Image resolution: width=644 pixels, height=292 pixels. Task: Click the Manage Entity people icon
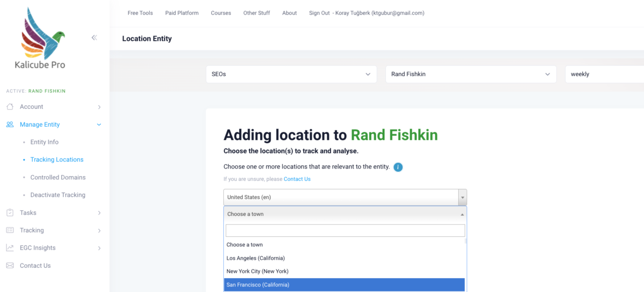[10, 125]
